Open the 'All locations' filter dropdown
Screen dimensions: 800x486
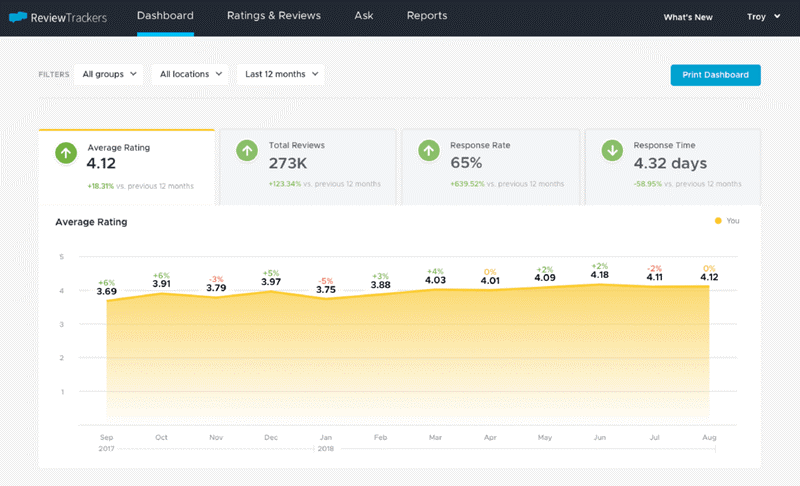point(190,74)
